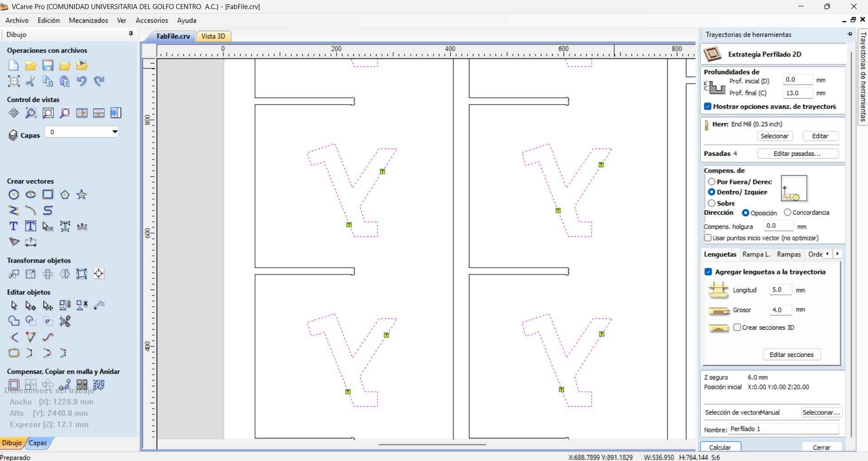Viewport: 868px width, 461px height.
Task: Open the Vector validator tool
Action: 30,337
